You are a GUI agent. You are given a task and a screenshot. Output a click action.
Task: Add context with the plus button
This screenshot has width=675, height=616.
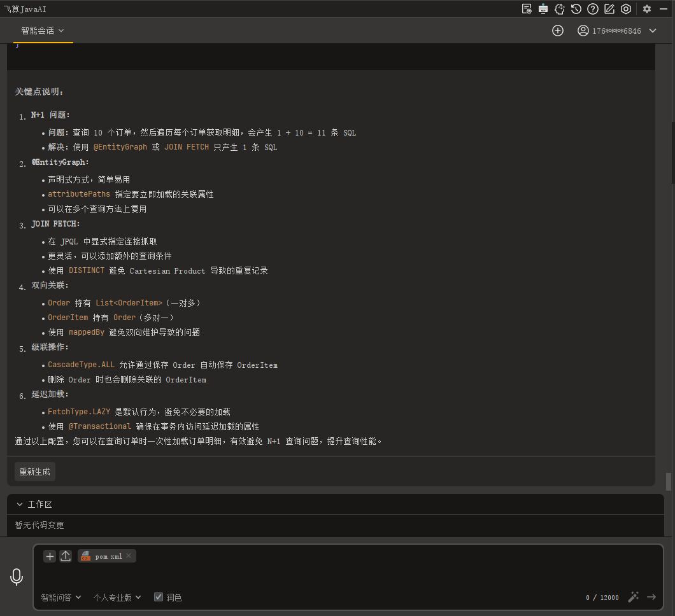pos(50,556)
